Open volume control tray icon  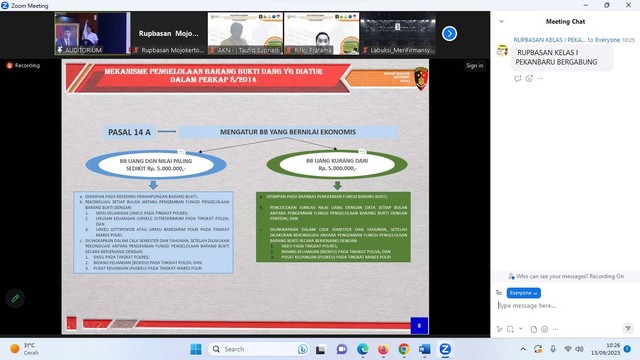pyautogui.click(x=579, y=349)
